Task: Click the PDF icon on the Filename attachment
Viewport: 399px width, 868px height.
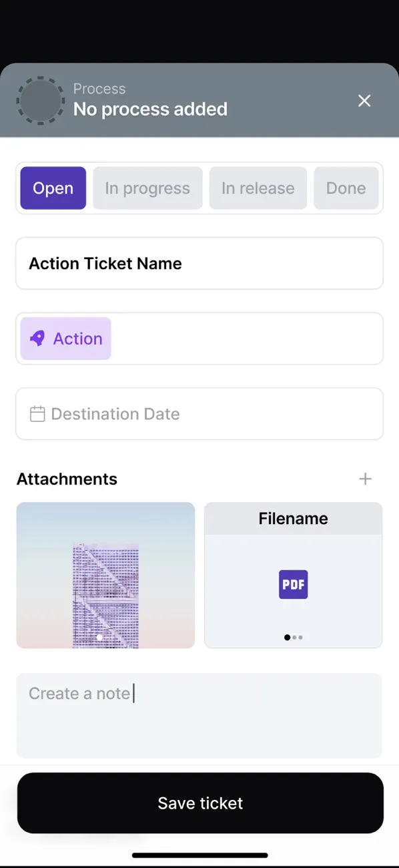Action: click(x=293, y=584)
